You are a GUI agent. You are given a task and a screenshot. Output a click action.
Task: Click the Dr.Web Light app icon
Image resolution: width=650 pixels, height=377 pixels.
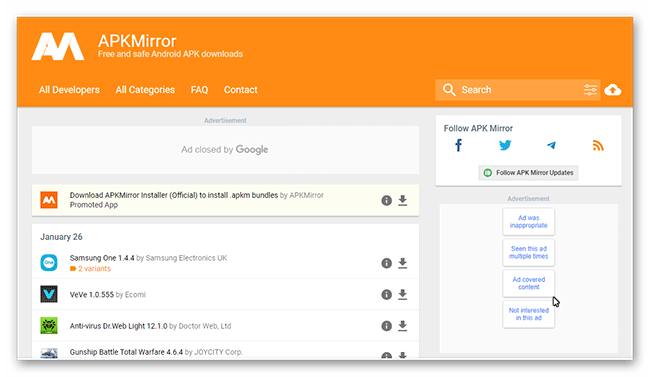click(49, 326)
